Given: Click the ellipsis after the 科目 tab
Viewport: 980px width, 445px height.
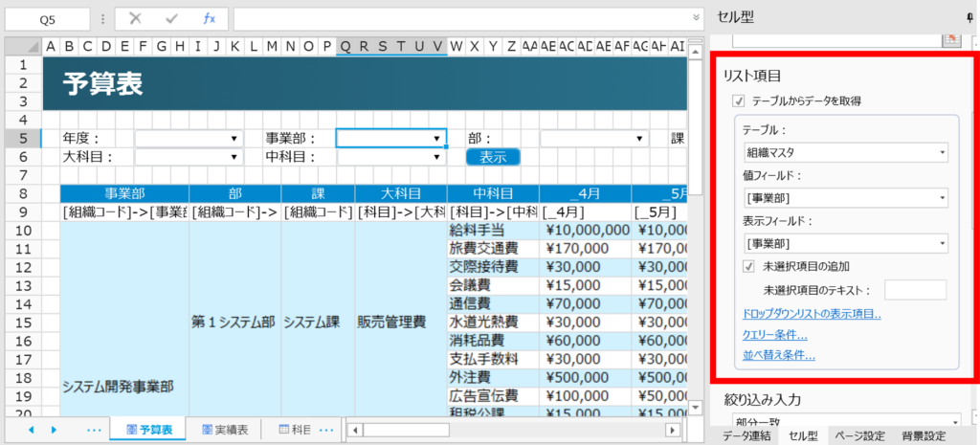Looking at the screenshot, I should coord(327,430).
